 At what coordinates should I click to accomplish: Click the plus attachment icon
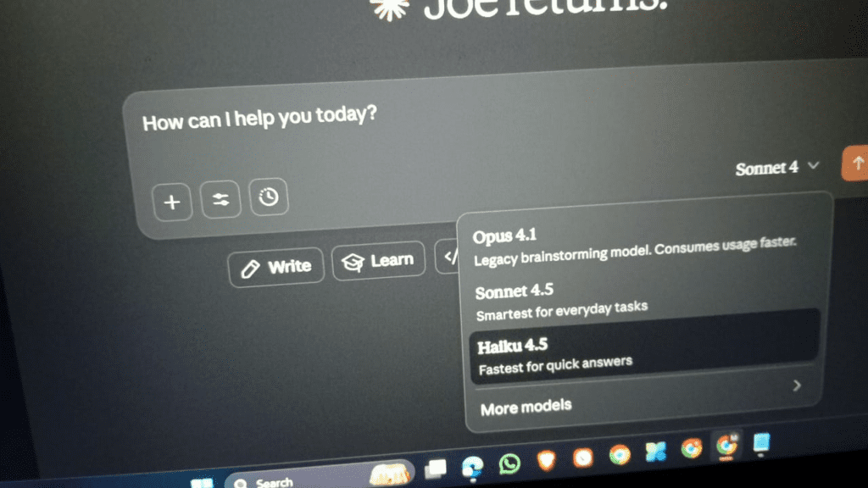click(x=172, y=202)
